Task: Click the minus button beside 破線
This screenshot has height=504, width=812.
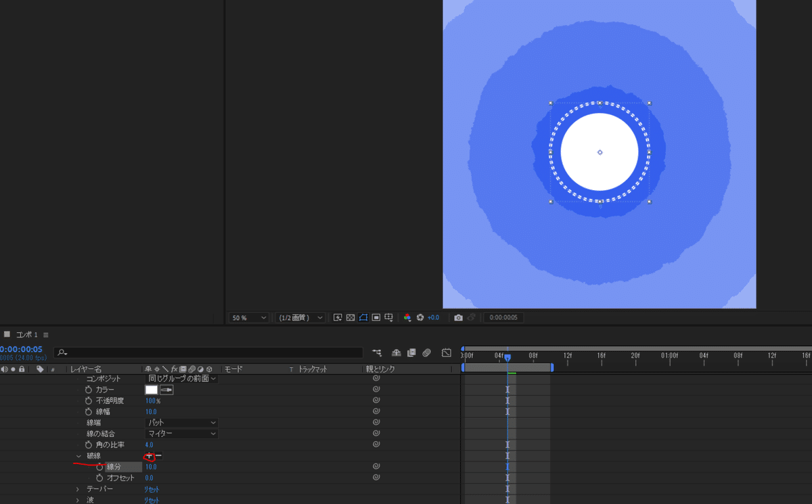Action: pyautogui.click(x=159, y=456)
